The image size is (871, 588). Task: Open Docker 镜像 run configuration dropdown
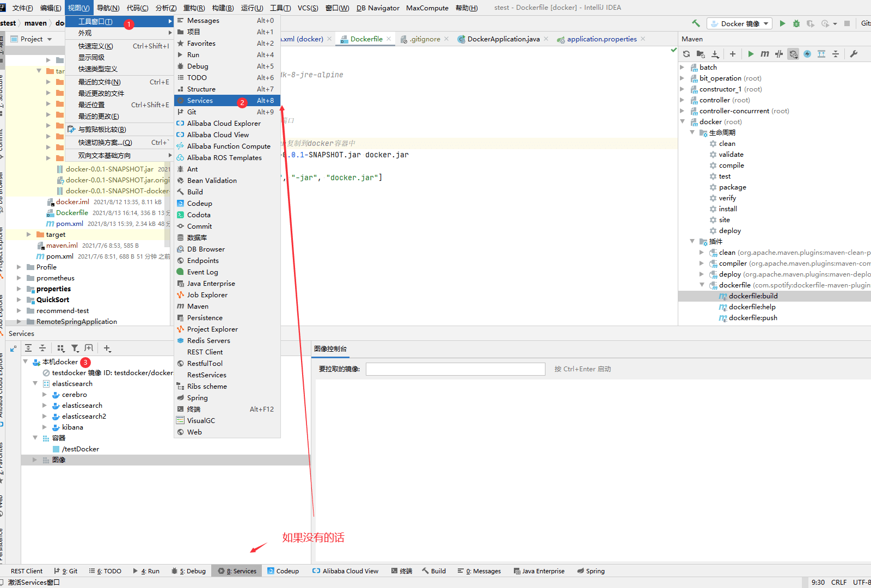(x=740, y=23)
